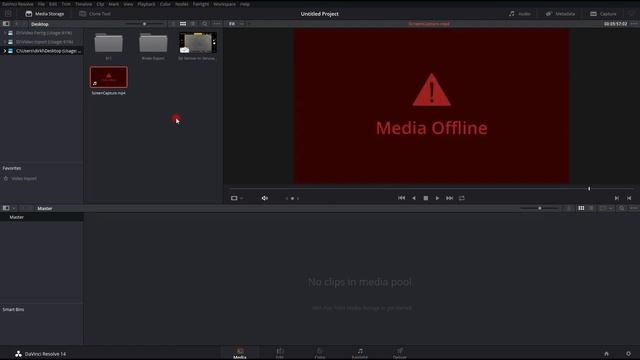
Task: Open Project Settings gear icon
Action: pyautogui.click(x=629, y=354)
